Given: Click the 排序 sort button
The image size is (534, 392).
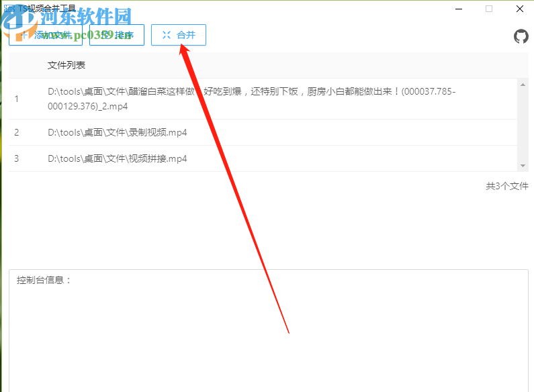Looking at the screenshot, I should 117,35.
